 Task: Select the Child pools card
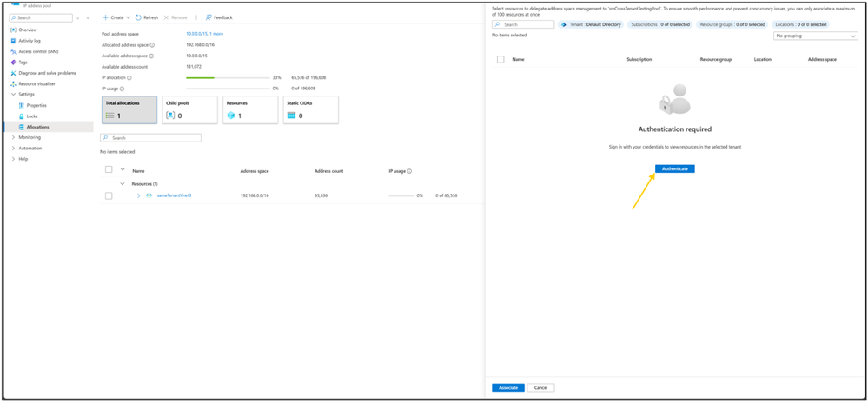190,109
